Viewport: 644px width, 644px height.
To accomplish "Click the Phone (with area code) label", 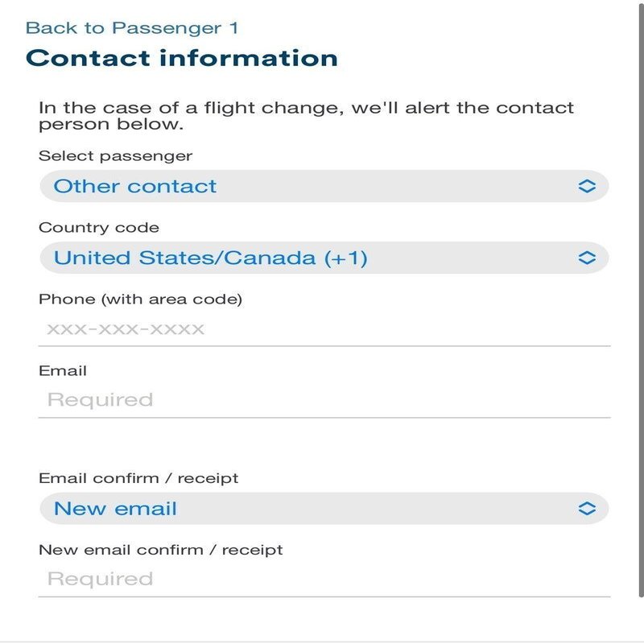I will [x=140, y=299].
